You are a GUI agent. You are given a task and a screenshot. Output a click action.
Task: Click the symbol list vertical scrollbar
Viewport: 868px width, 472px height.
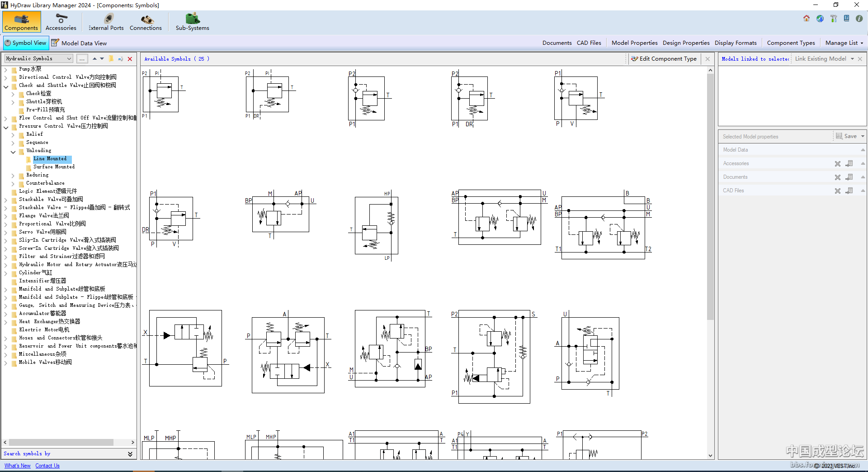(710, 197)
